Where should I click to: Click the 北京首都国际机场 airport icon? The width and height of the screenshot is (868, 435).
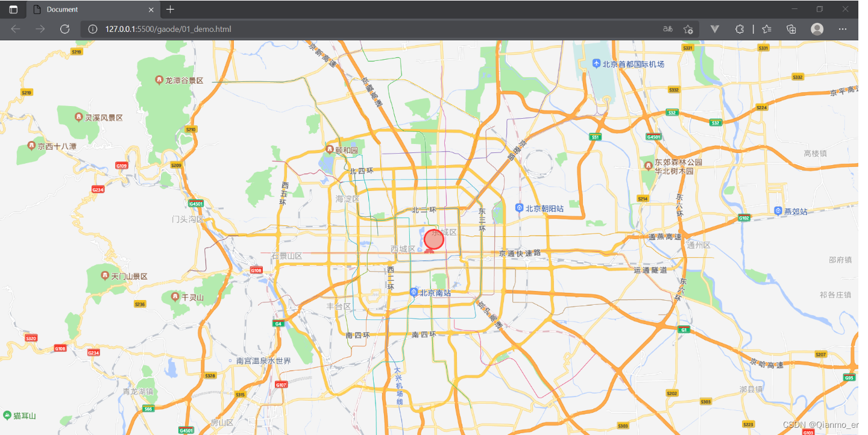597,64
